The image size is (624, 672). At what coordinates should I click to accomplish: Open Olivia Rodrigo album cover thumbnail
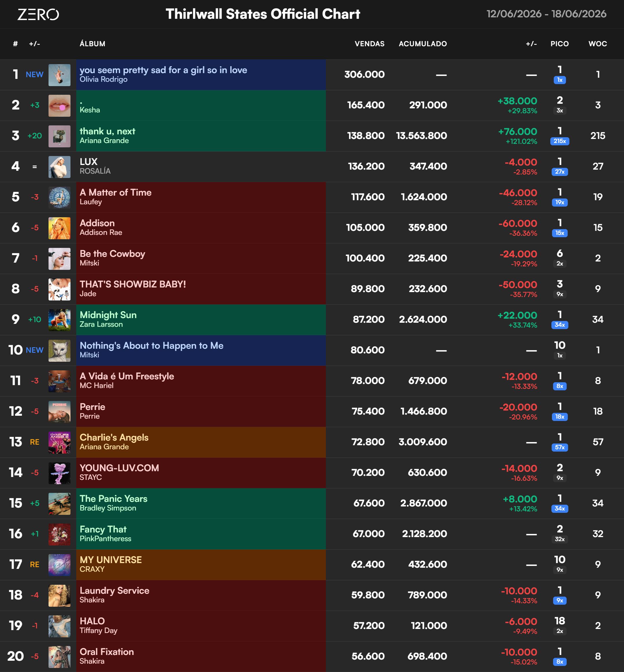coord(60,75)
